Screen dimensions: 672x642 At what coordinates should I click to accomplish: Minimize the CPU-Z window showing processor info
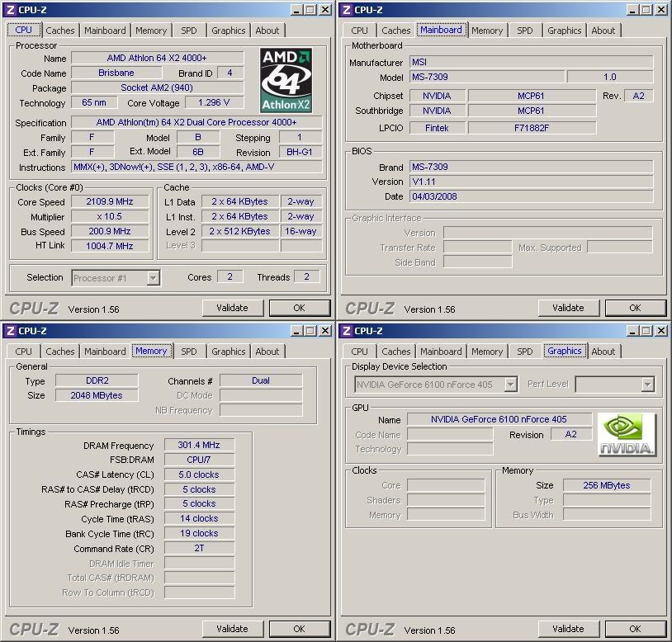pyautogui.click(x=295, y=10)
